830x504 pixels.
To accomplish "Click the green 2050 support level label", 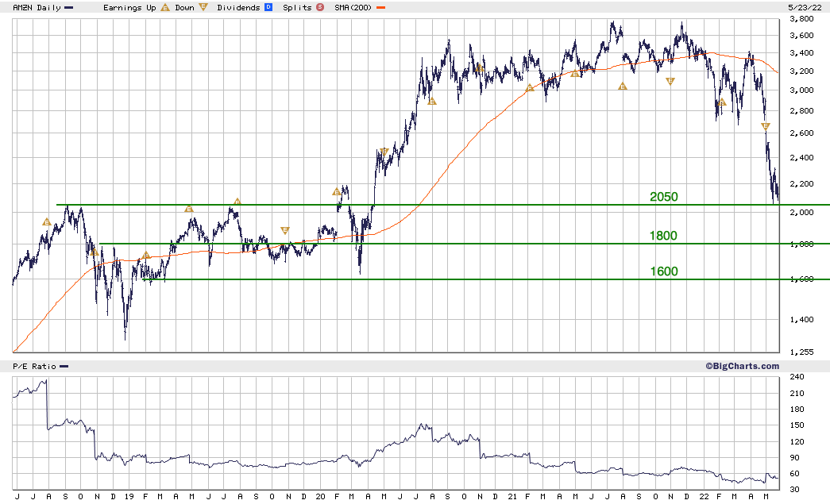I will tap(664, 197).
